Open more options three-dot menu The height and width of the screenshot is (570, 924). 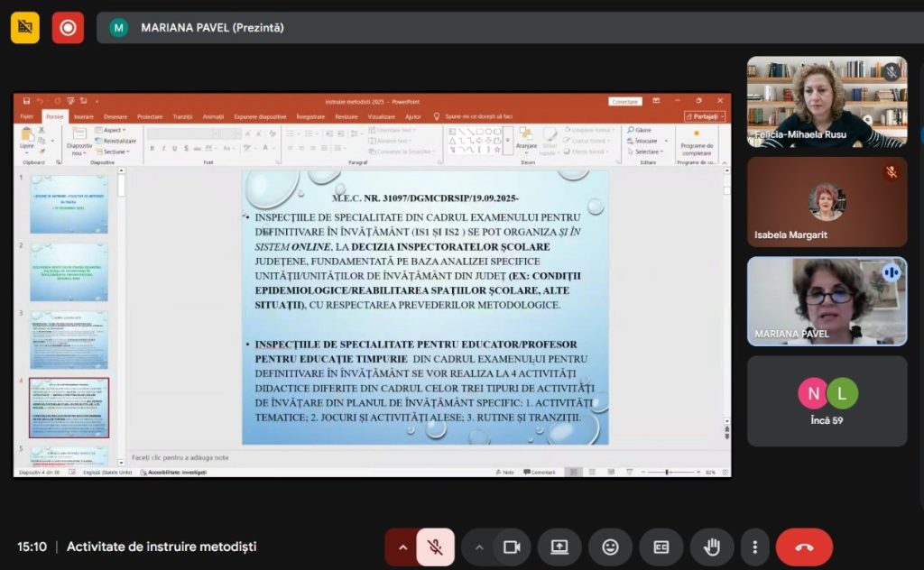754,547
